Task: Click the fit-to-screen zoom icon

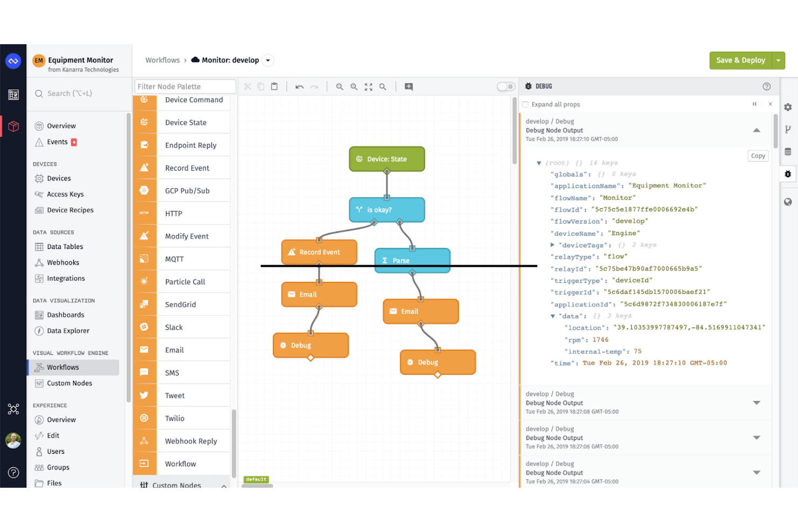Action: pos(368,86)
